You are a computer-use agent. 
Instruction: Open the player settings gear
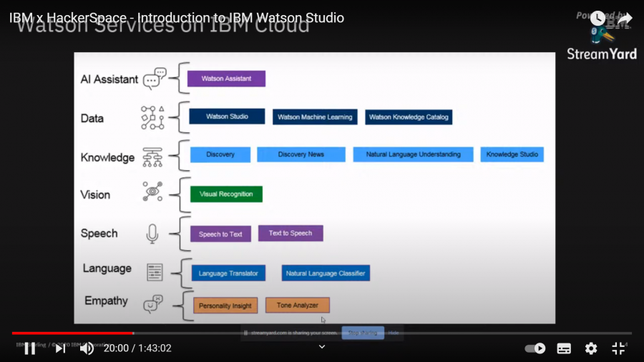[591, 348]
